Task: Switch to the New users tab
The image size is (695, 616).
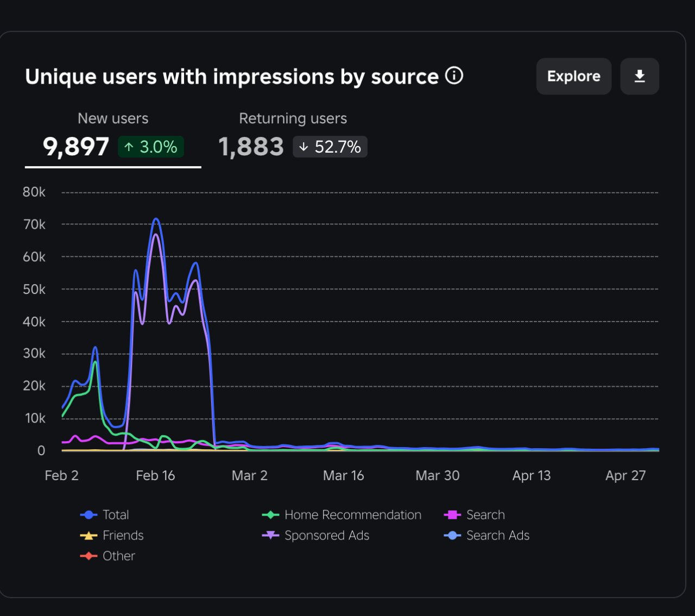Action: (113, 136)
